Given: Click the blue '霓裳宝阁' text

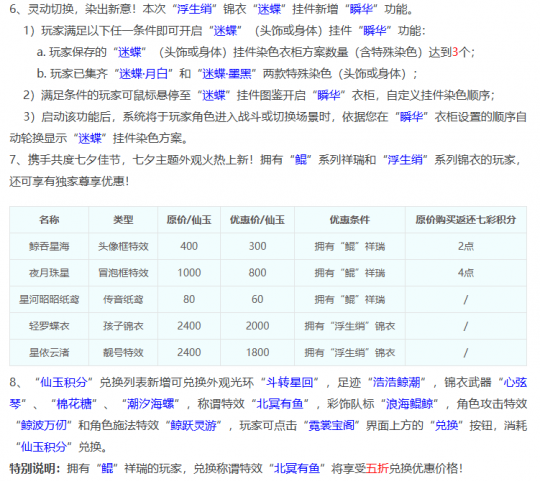Looking at the screenshot, I should pos(331,426).
